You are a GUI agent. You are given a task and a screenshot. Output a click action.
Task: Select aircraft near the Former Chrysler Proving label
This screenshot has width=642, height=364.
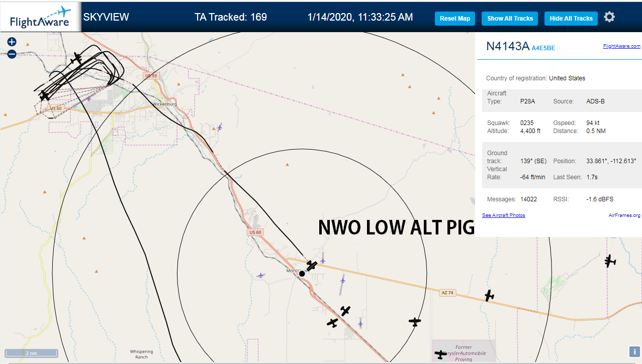tap(441, 354)
